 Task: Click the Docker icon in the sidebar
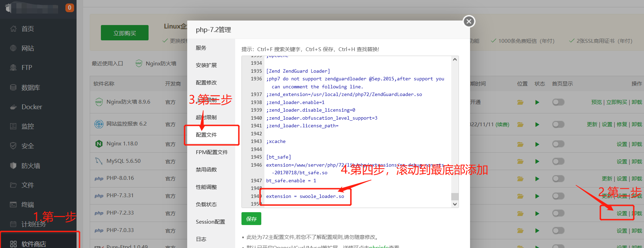13,107
